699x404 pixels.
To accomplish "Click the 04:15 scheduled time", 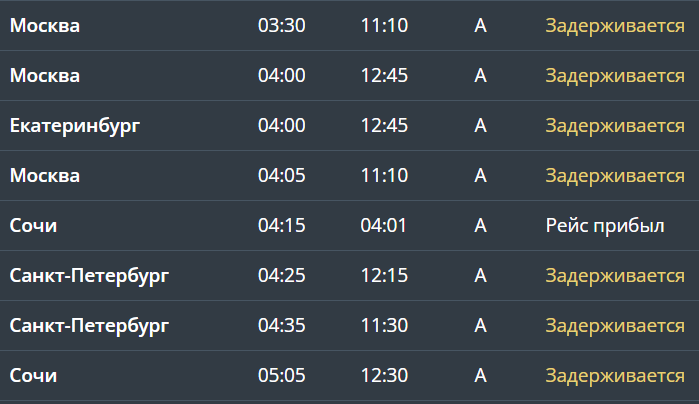I will click(281, 226).
